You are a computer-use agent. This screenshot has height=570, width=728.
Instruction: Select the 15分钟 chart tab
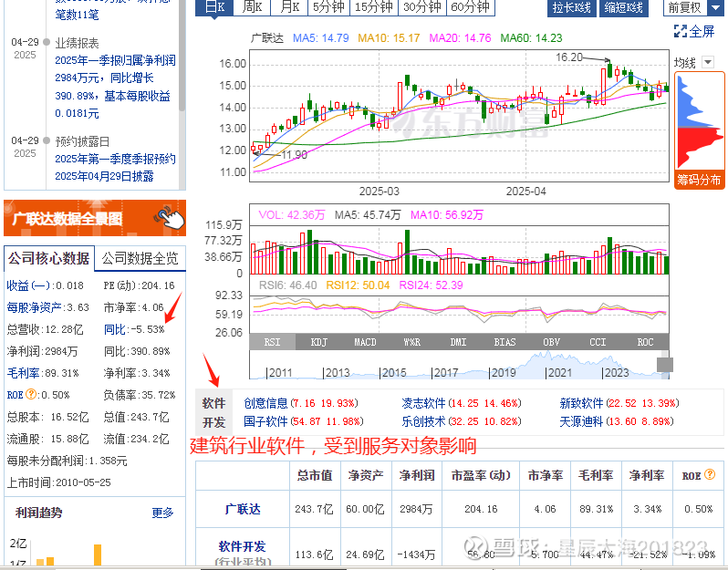point(373,7)
